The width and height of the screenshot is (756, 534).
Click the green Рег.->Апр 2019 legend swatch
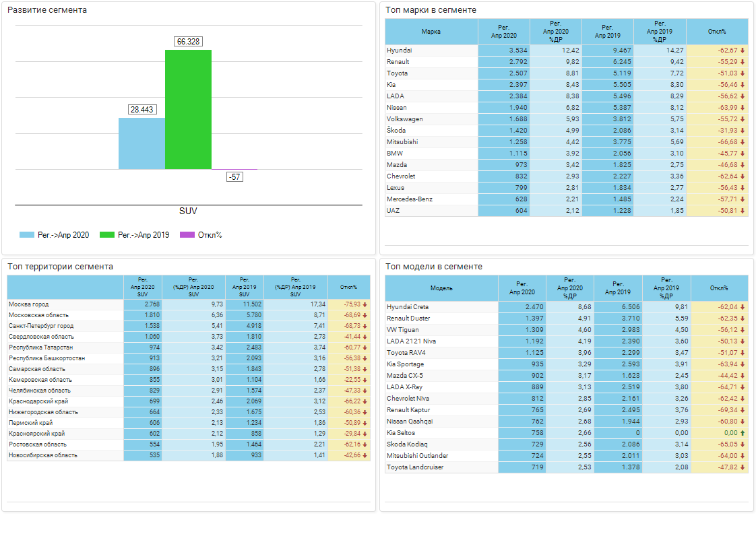click(107, 235)
